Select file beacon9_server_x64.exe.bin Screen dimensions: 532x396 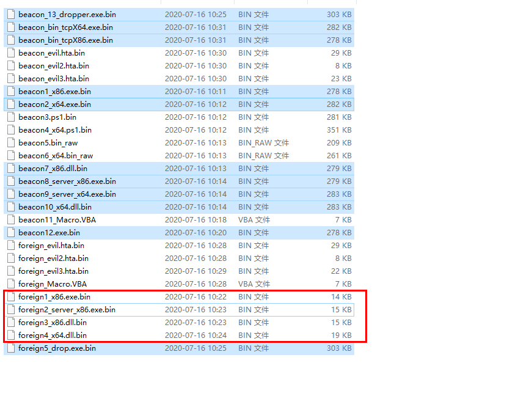coord(67,194)
